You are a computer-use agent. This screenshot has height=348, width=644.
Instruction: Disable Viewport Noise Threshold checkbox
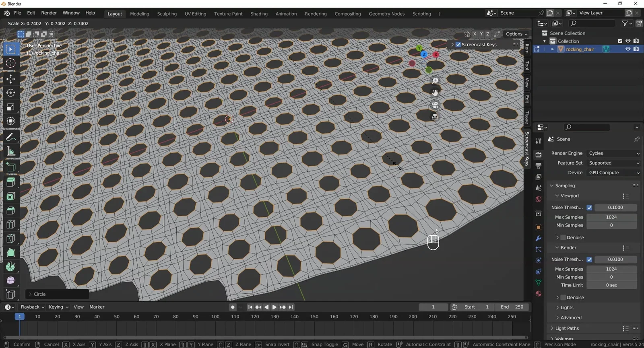[589, 208]
